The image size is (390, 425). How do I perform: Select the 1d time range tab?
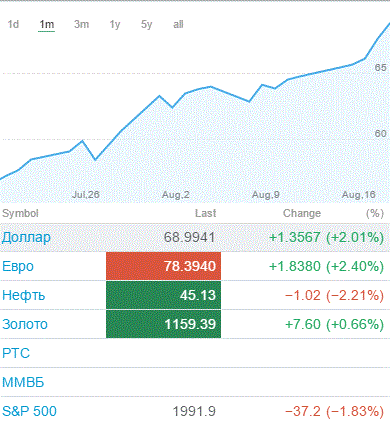tap(13, 24)
